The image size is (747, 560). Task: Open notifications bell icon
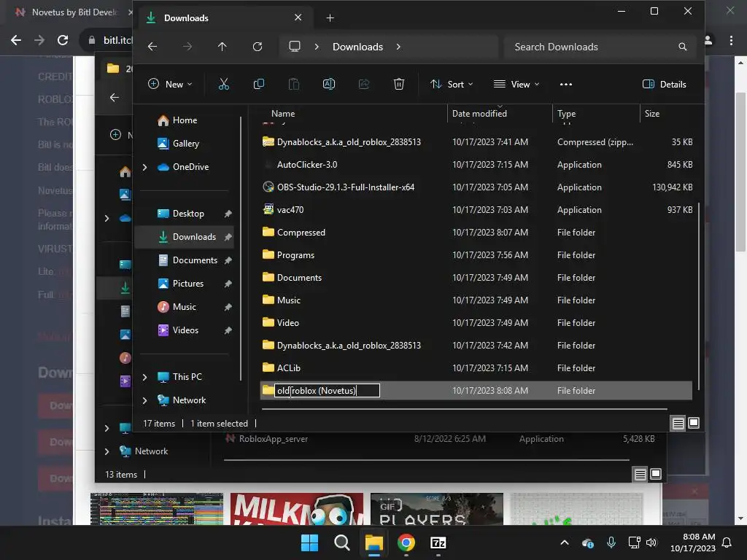727,542
